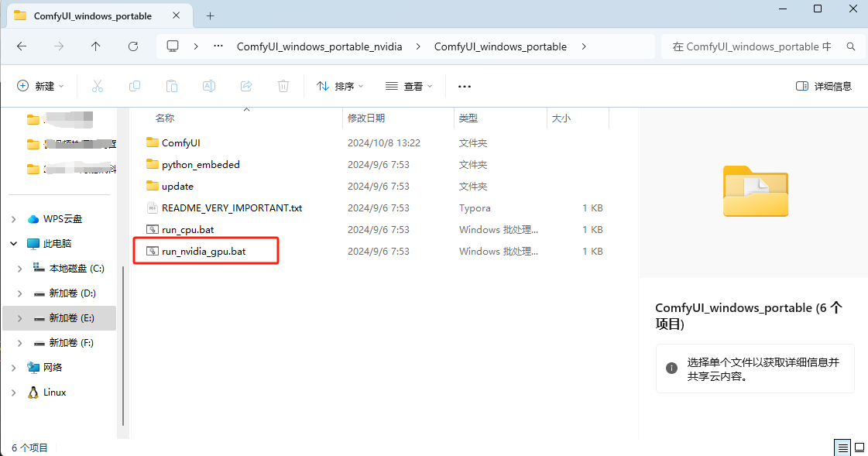Viewport: 868px width, 456px height.
Task: Switch to details list view in status bar
Action: tap(842, 447)
